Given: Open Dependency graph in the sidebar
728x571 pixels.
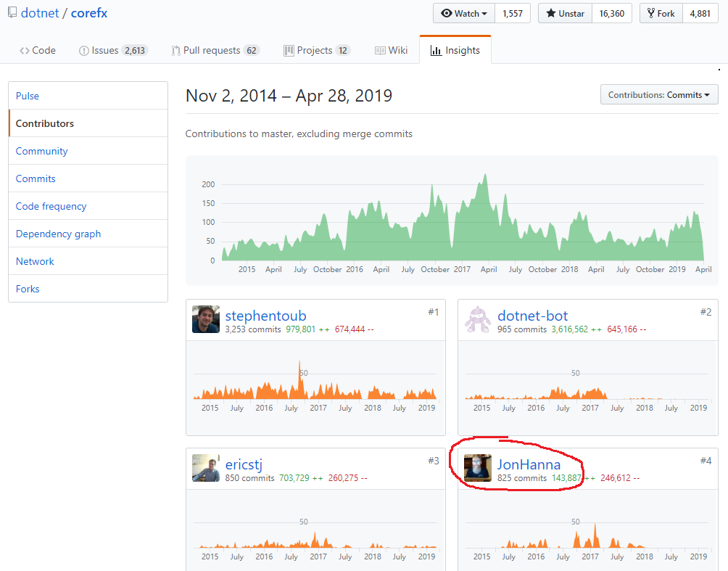Looking at the screenshot, I should pos(88,233).
